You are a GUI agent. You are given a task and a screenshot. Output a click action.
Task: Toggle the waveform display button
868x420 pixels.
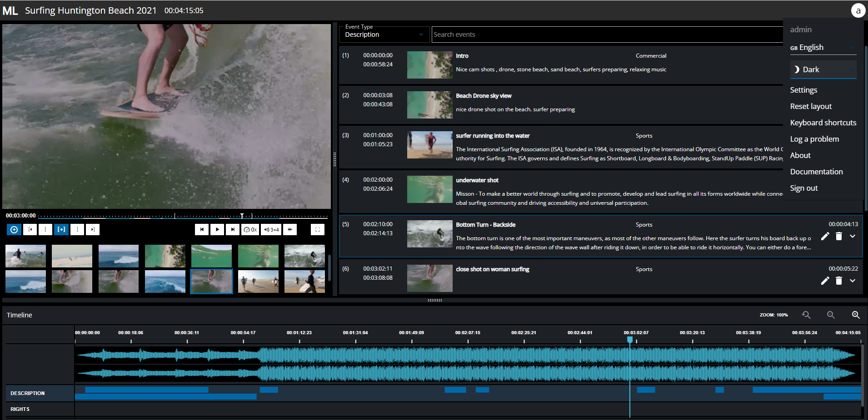(290, 230)
